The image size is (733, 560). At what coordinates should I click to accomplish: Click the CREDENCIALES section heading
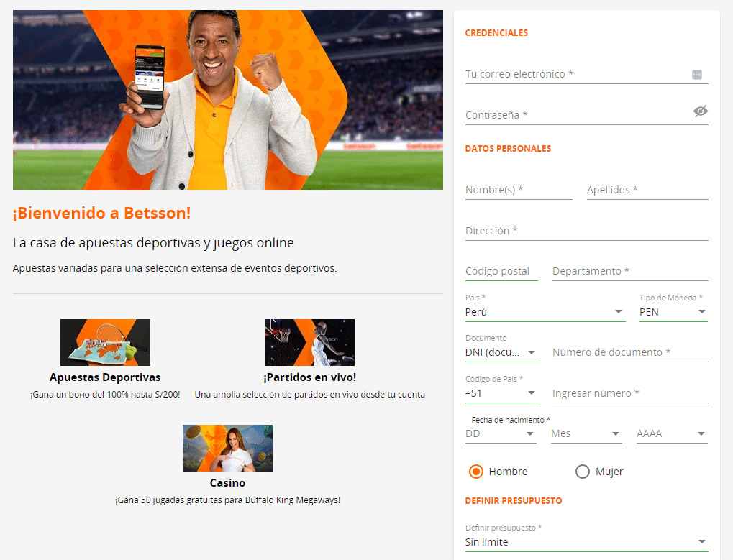click(496, 32)
